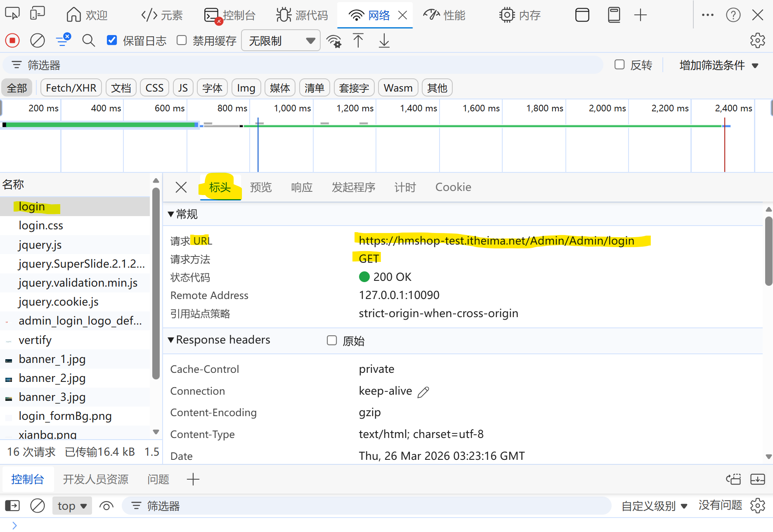Select the All (全部) request type filter
The height and width of the screenshot is (532, 773).
[x=17, y=88]
